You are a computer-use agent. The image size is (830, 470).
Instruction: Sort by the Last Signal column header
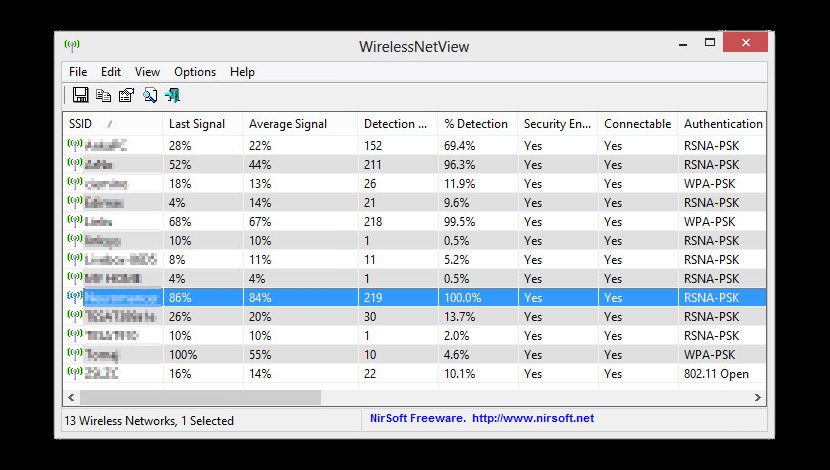(x=197, y=124)
